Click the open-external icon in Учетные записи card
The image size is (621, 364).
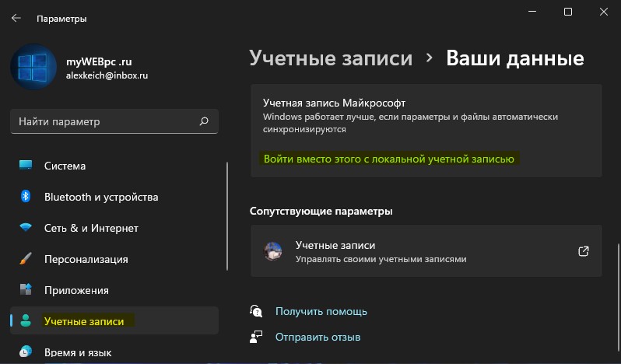tap(584, 251)
